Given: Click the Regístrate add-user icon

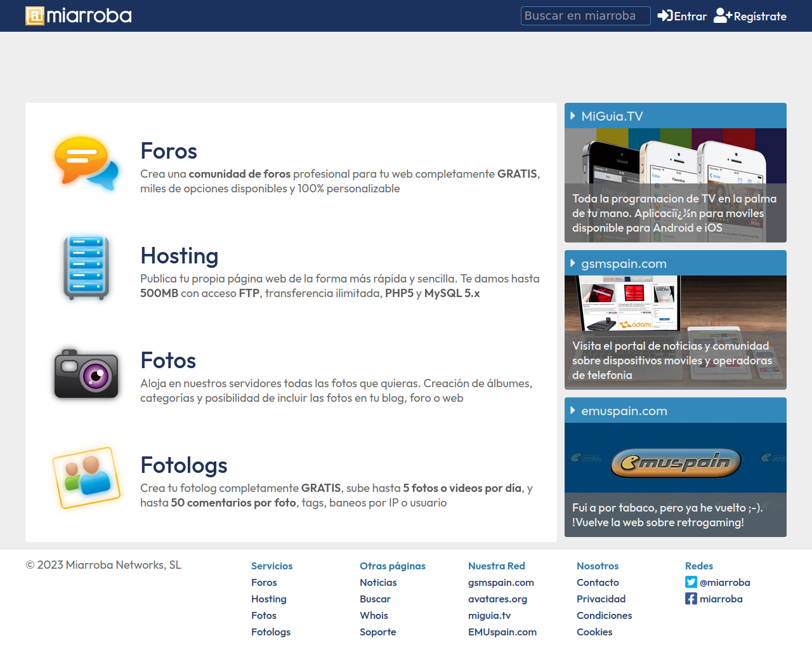Looking at the screenshot, I should point(723,16).
